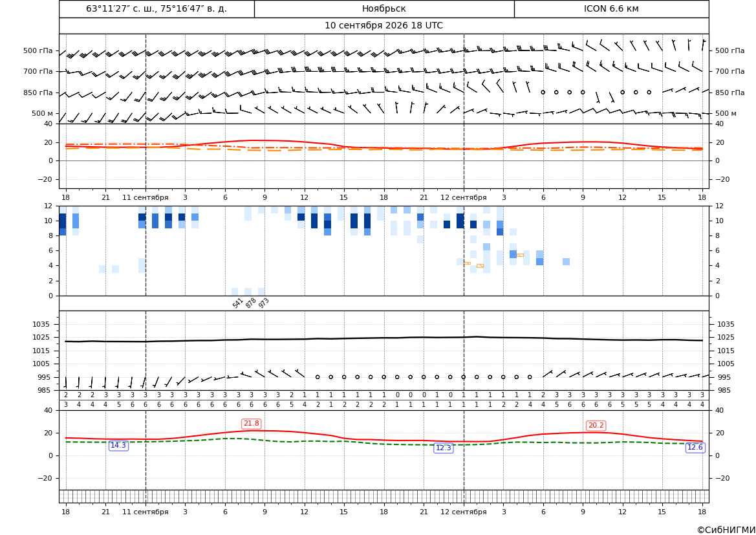Click the 878 cloud base value
The width and height of the screenshot is (756, 535).
251,303
